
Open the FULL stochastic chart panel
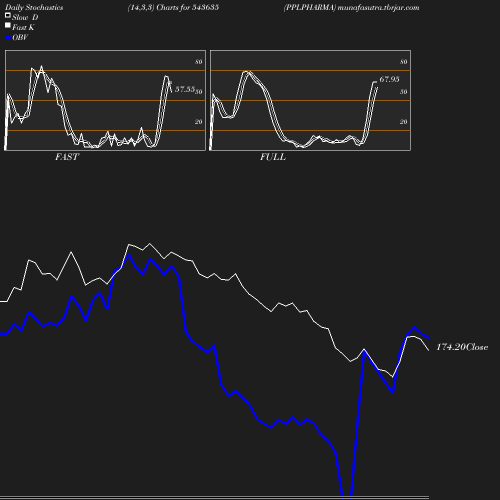(x=310, y=100)
